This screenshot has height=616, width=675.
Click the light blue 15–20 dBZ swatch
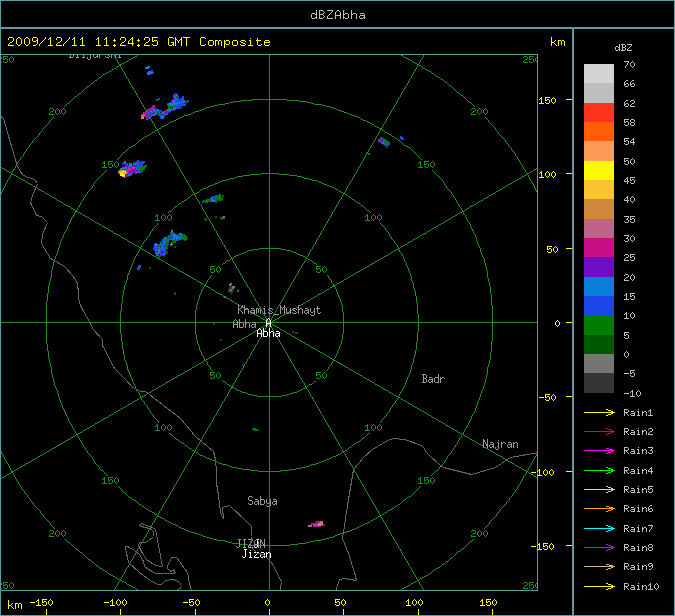point(599,286)
